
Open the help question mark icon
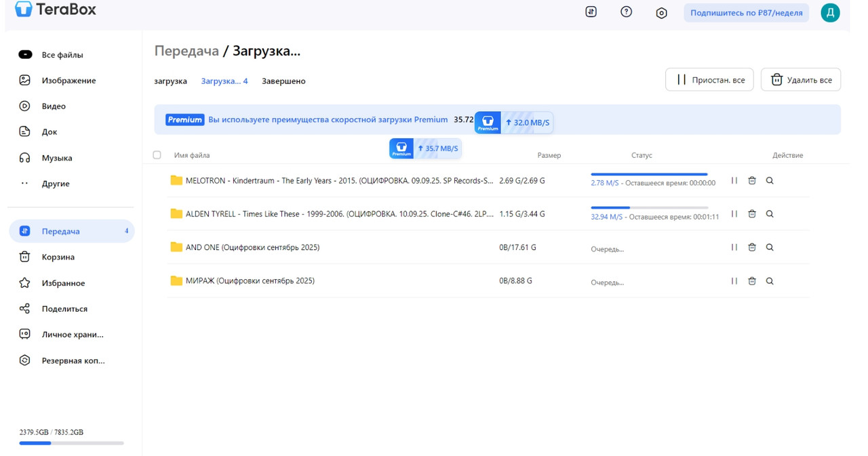(x=626, y=12)
